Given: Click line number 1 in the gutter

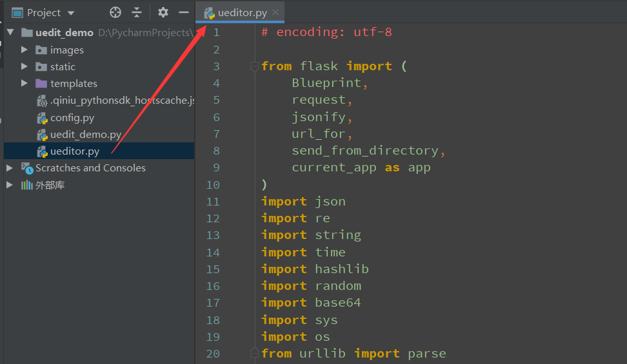Looking at the screenshot, I should 216,32.
